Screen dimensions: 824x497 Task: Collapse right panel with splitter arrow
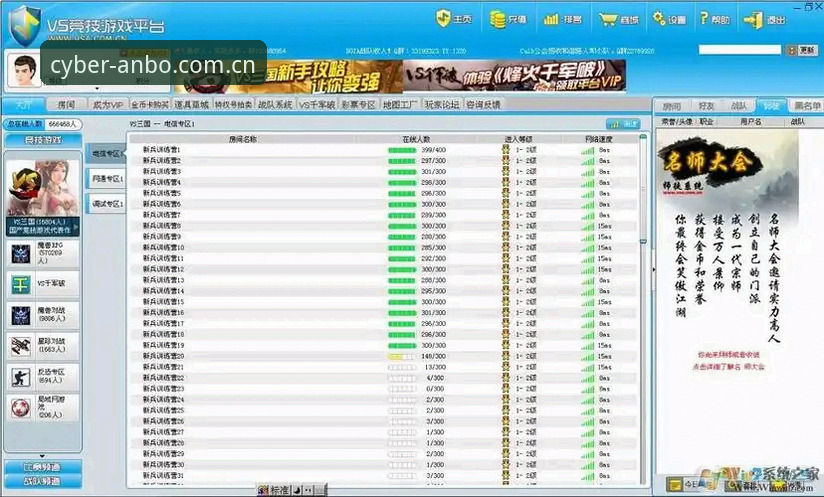653,270
